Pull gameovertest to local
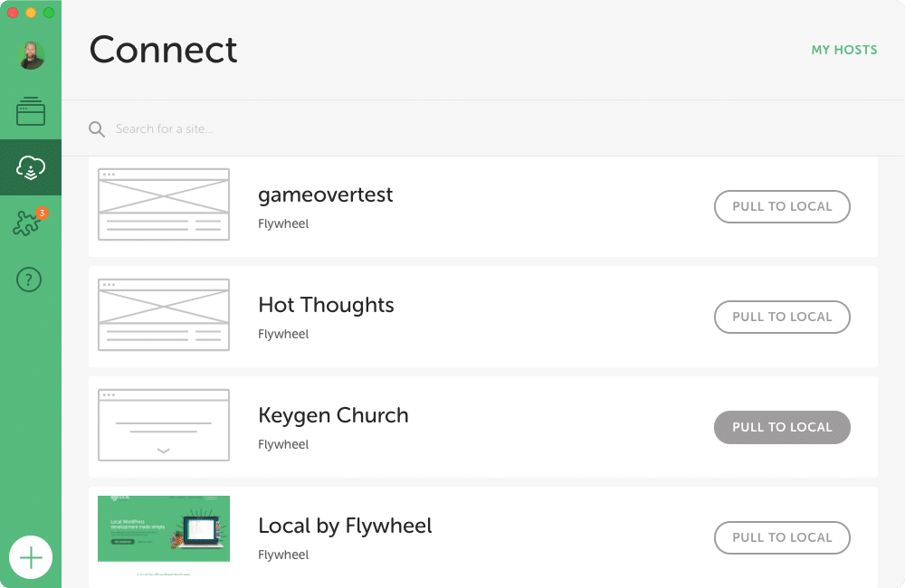This screenshot has width=905, height=588. pyautogui.click(x=782, y=206)
